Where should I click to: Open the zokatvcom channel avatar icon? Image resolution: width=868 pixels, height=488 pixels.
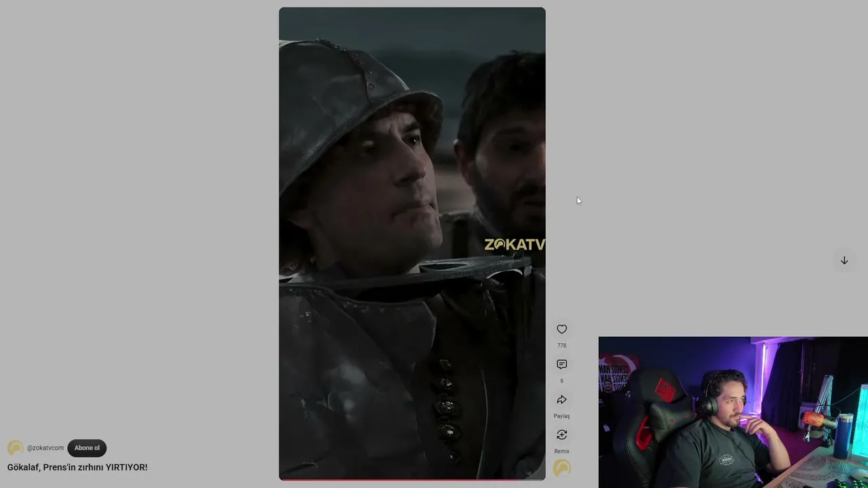(15, 448)
